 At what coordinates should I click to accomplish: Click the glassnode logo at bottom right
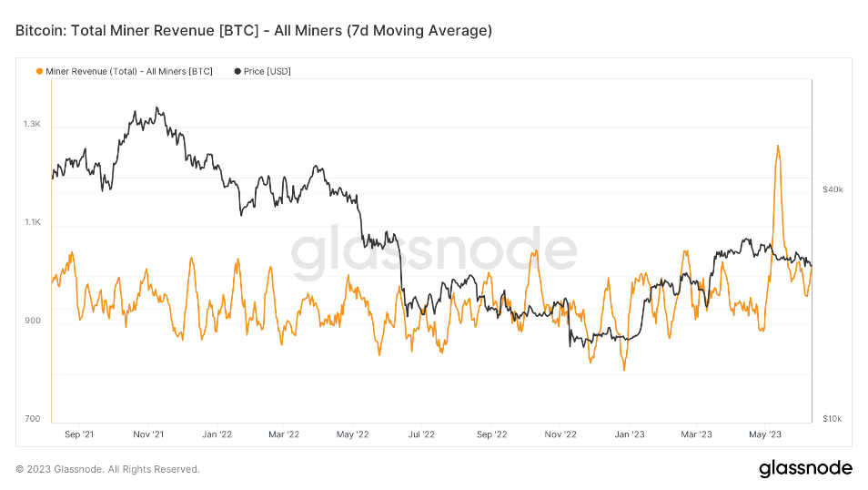(x=805, y=468)
